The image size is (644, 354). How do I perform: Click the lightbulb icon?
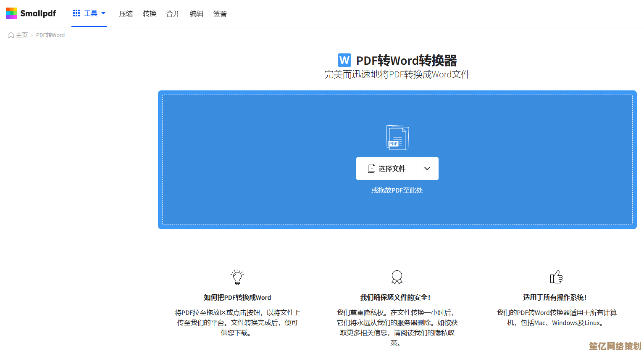237,277
